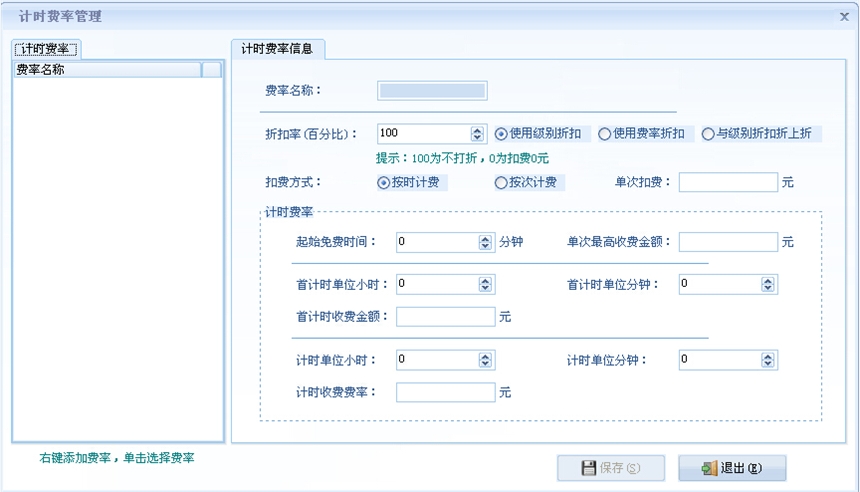860x492 pixels.
Task: Choose 按时计费 billing method
Action: (384, 183)
